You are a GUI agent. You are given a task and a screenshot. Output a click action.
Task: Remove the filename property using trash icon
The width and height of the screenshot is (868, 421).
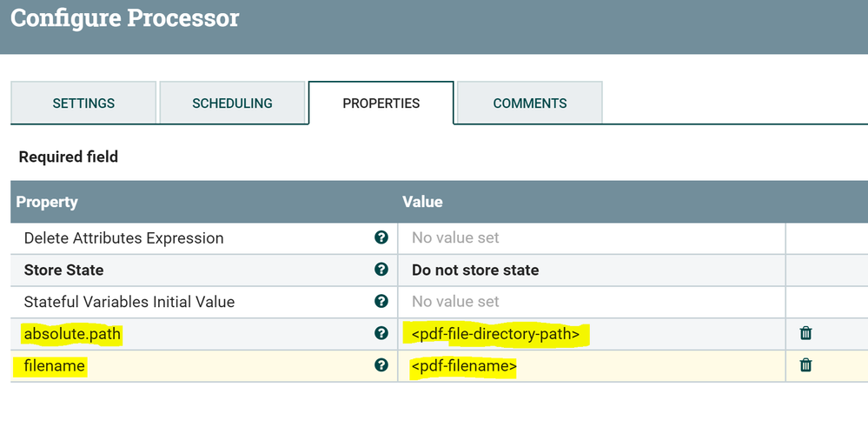pyautogui.click(x=805, y=365)
